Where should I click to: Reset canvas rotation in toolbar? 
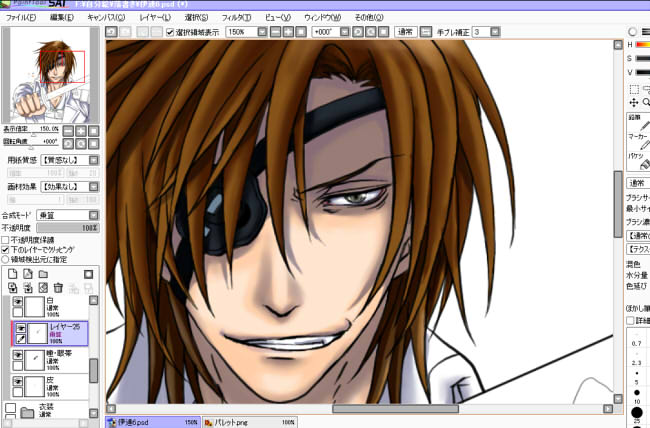pos(383,32)
